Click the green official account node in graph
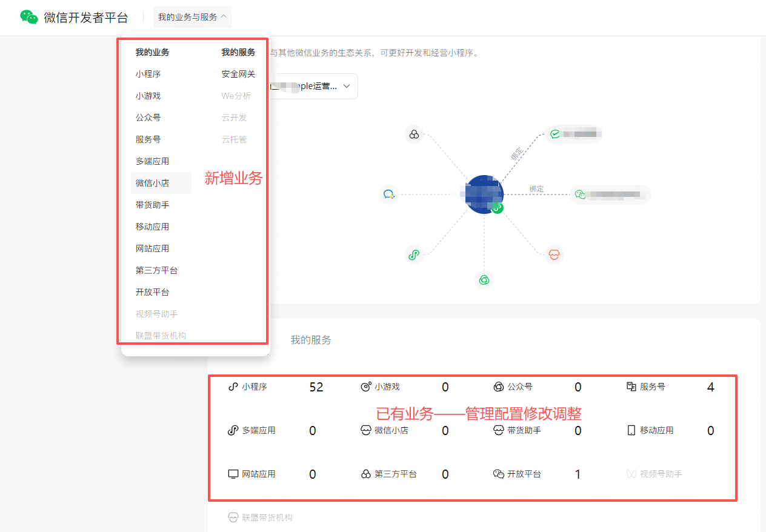This screenshot has width=766, height=532. 484,279
